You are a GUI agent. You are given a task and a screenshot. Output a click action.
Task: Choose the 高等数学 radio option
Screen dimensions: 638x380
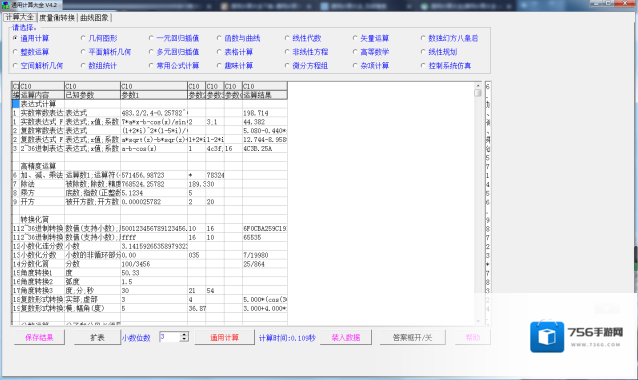point(371,52)
